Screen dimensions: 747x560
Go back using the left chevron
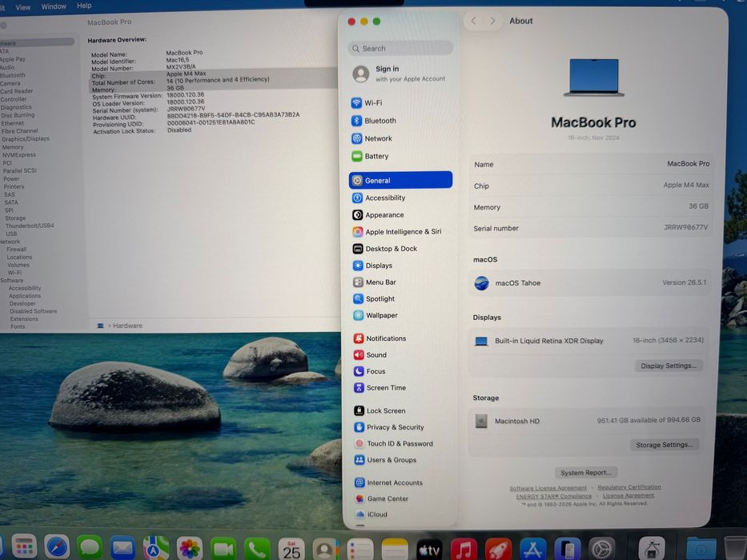(473, 21)
